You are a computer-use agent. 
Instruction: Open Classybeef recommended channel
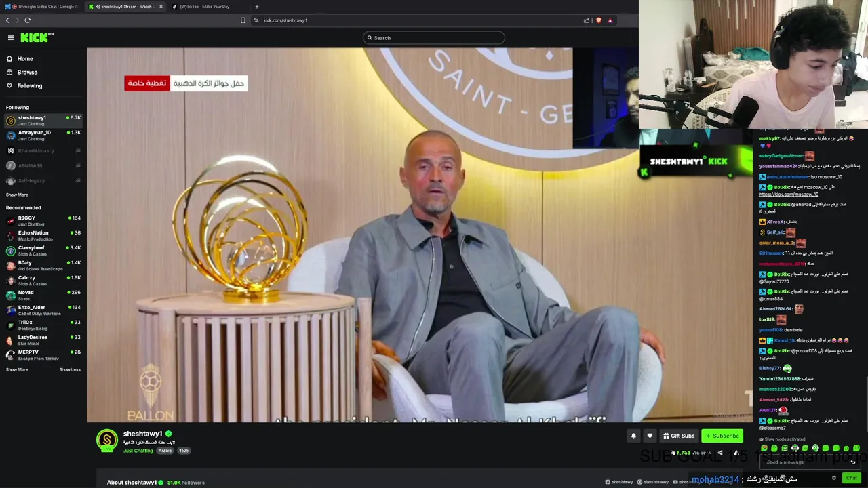point(43,250)
